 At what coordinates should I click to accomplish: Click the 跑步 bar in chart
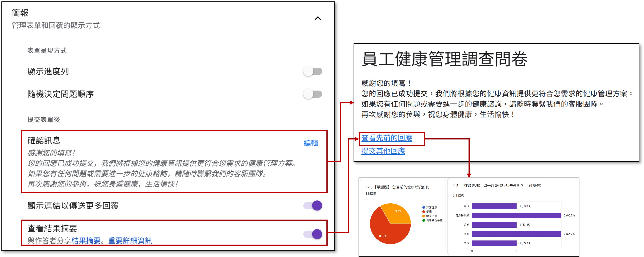point(494,206)
